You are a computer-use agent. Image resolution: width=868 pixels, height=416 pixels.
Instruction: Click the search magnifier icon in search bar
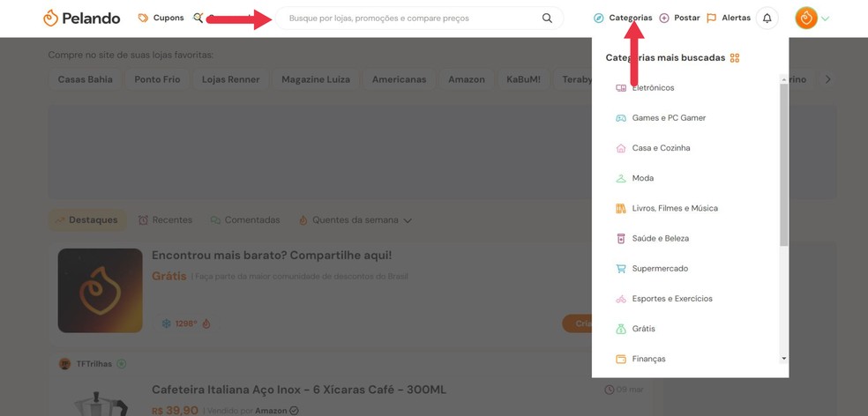tap(547, 19)
